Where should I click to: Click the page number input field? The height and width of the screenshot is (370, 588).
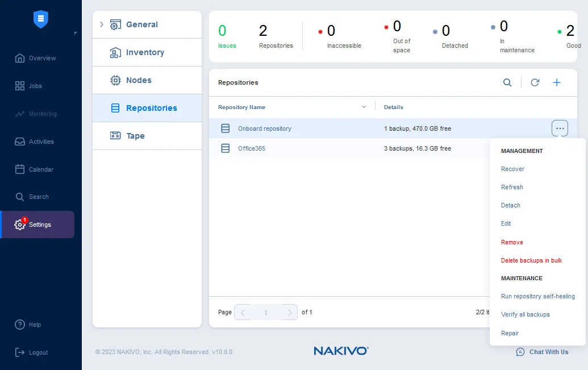pos(265,312)
